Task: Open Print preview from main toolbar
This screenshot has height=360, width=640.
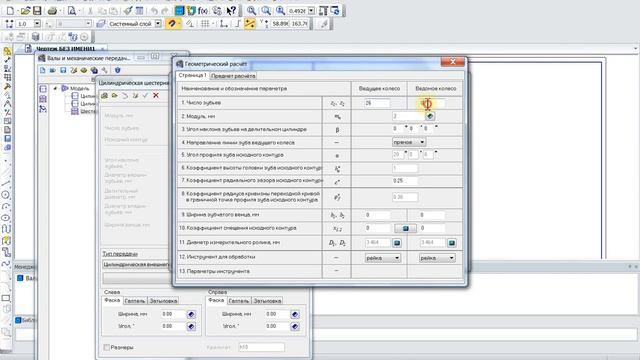Action: [x=71, y=10]
